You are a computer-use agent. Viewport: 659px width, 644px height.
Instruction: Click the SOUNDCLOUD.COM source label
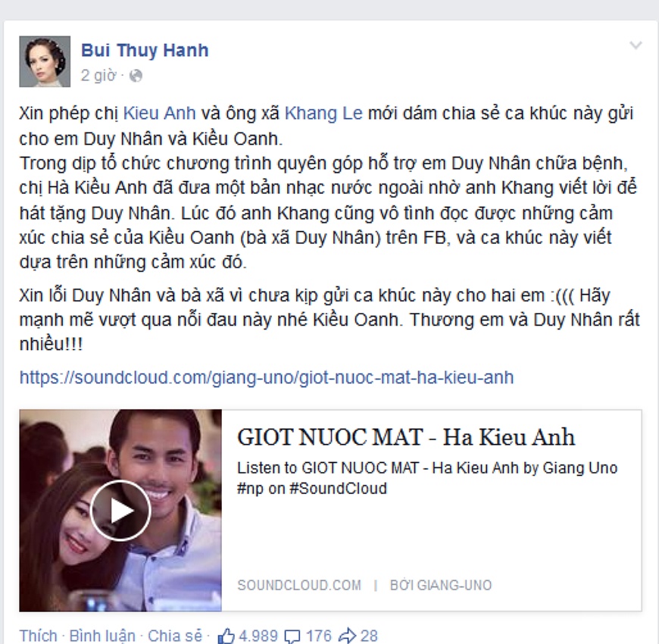[299, 585]
